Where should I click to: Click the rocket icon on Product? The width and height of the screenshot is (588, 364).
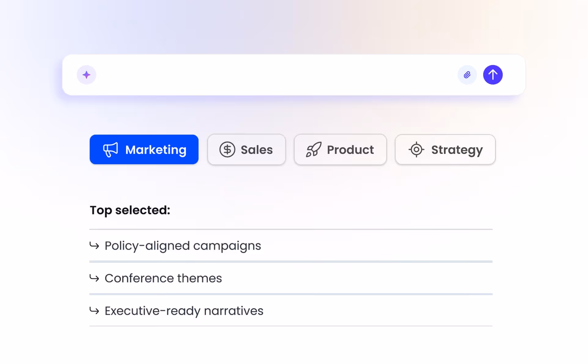click(314, 149)
